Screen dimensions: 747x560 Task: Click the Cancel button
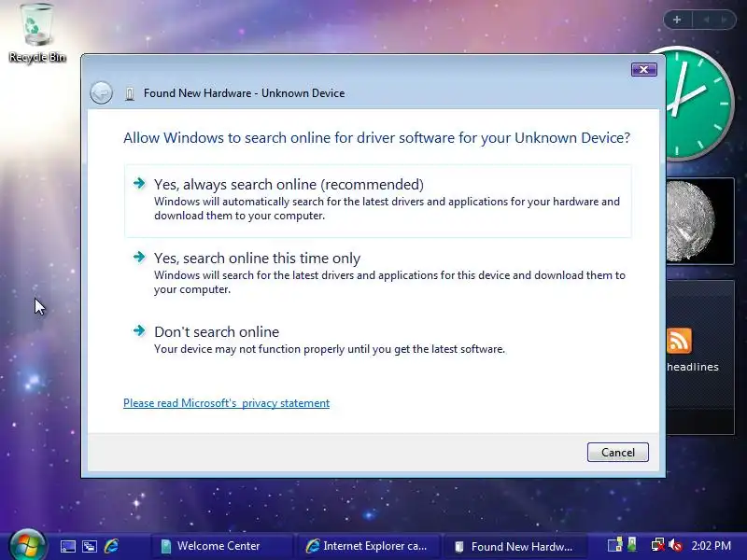pos(617,452)
